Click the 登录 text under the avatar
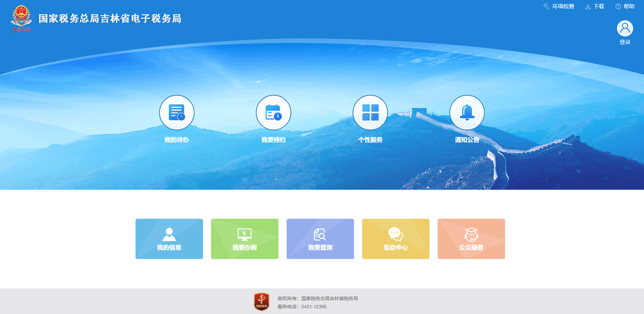Screen dimensions: 644x314 click(625, 43)
